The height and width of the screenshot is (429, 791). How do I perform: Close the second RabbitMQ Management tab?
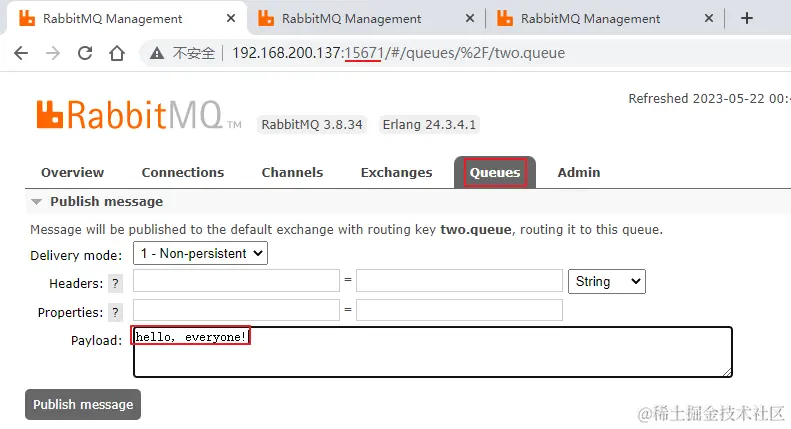[470, 18]
